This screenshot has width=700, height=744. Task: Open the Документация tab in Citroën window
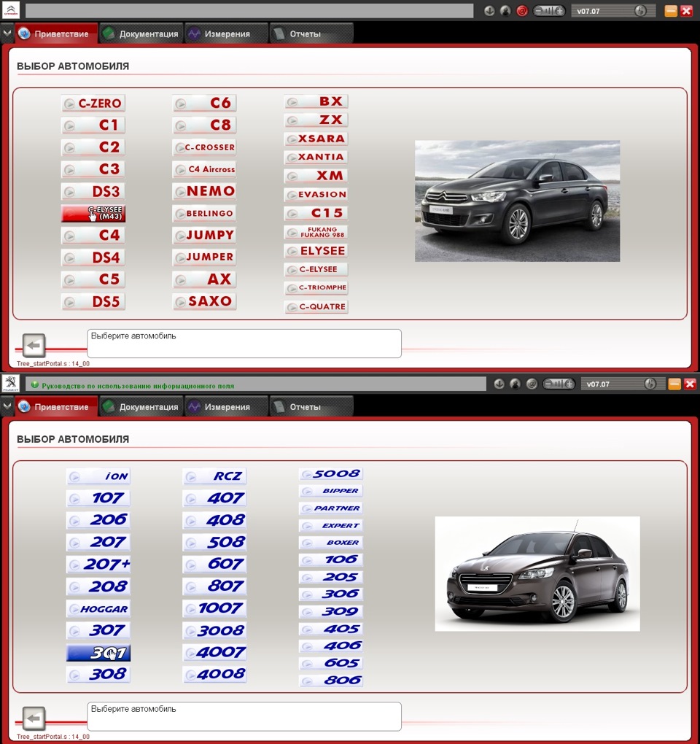pyautogui.click(x=141, y=34)
